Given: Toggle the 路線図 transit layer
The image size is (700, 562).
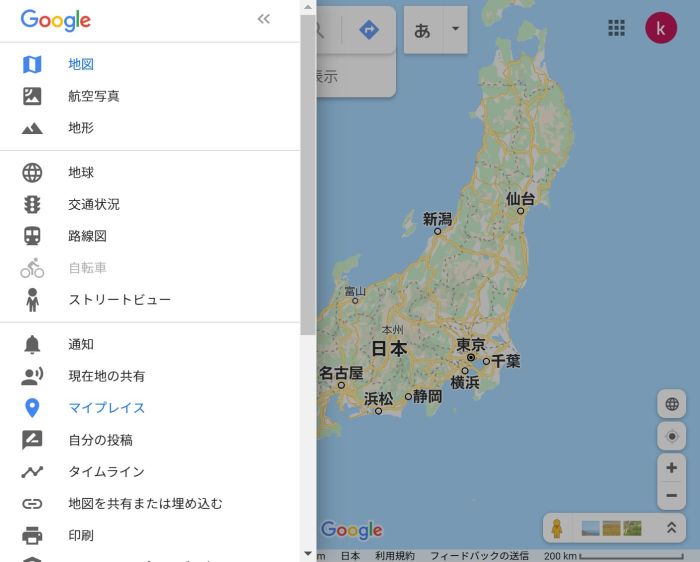Looking at the screenshot, I should coord(87,236).
